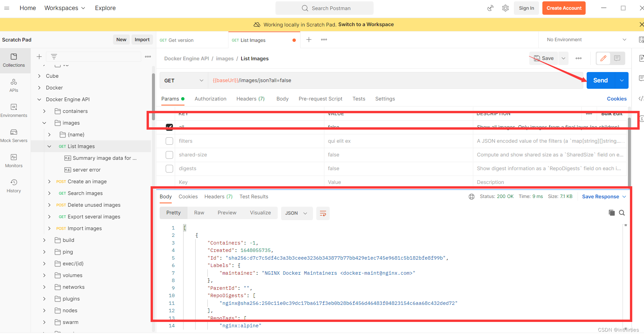Open the tab bar more options menu

click(324, 40)
